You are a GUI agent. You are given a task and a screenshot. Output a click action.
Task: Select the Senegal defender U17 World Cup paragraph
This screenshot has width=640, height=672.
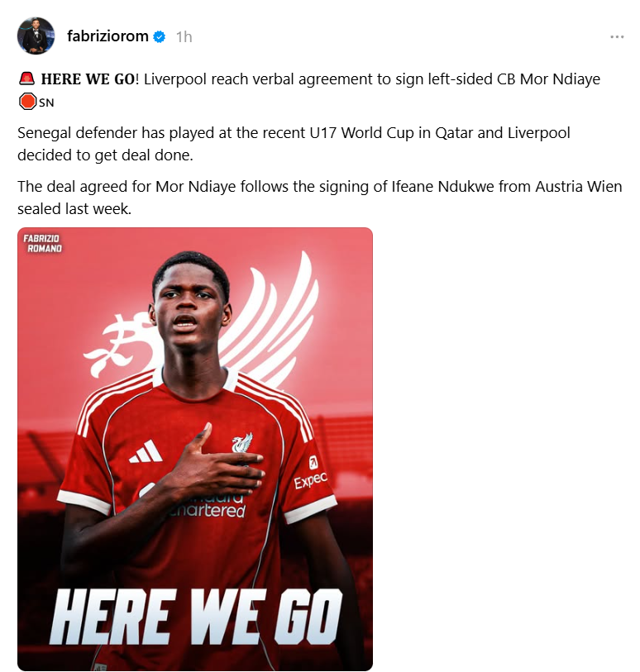coord(294,144)
